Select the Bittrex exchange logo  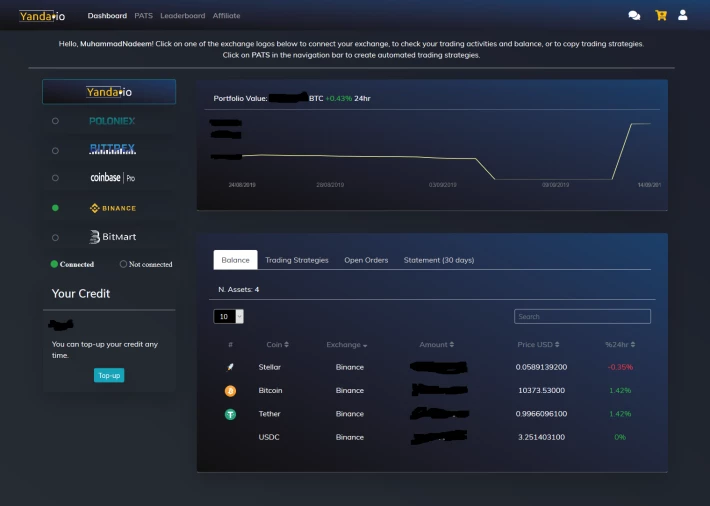(112, 149)
